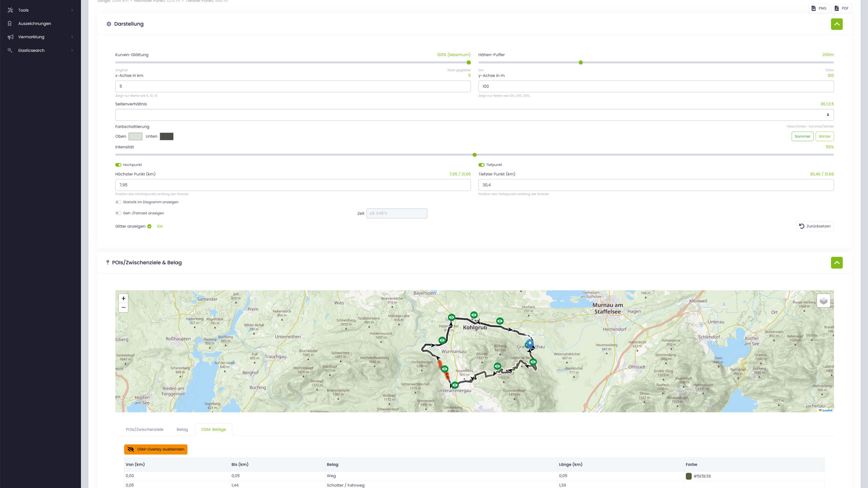Viewport: 868px width, 488px height.
Task: Collapse the POIs/Zwischenziele & Belag section
Action: click(836, 263)
